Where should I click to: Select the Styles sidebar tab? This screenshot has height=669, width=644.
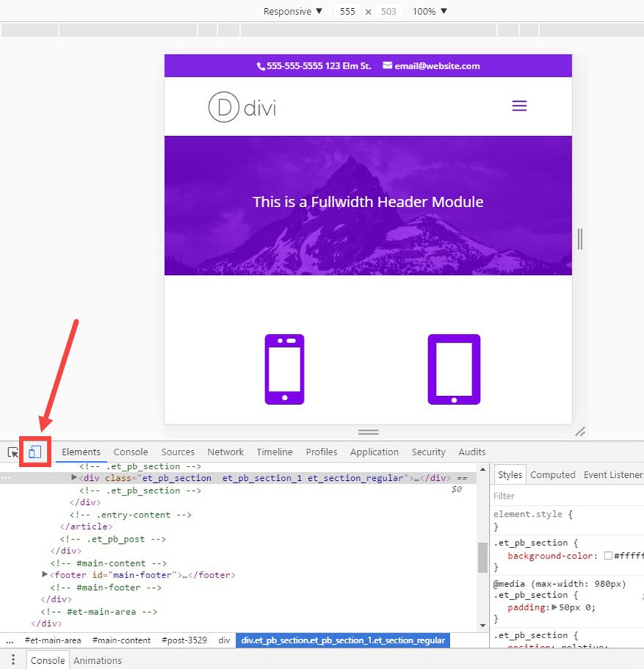[509, 474]
